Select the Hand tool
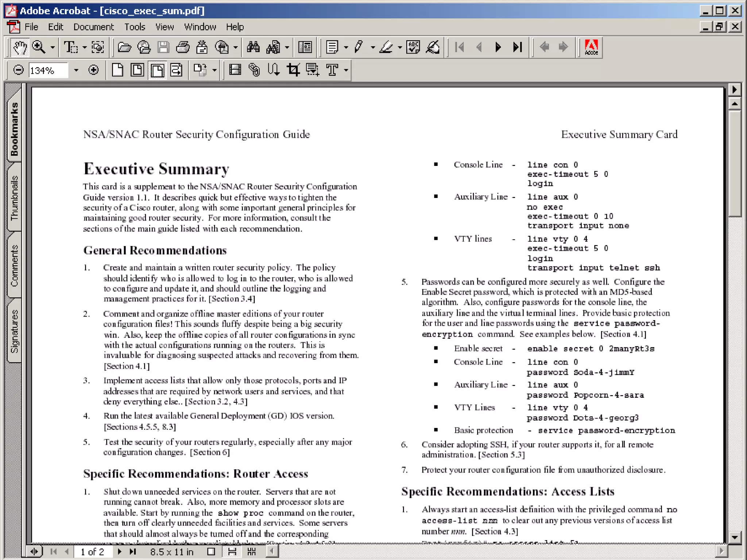Screen dimensions: 747x560 20,47
